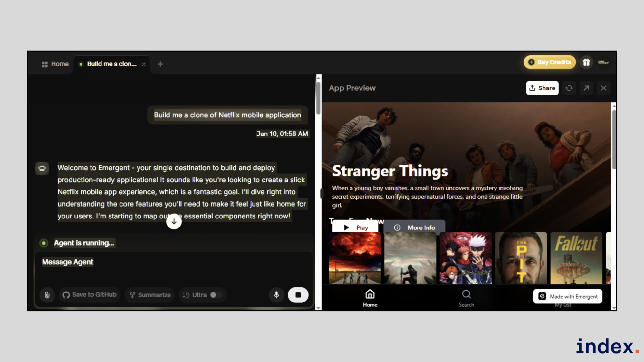644x362 pixels.
Task: Click scroll-to-bottom arrow in chat
Action: [x=174, y=221]
